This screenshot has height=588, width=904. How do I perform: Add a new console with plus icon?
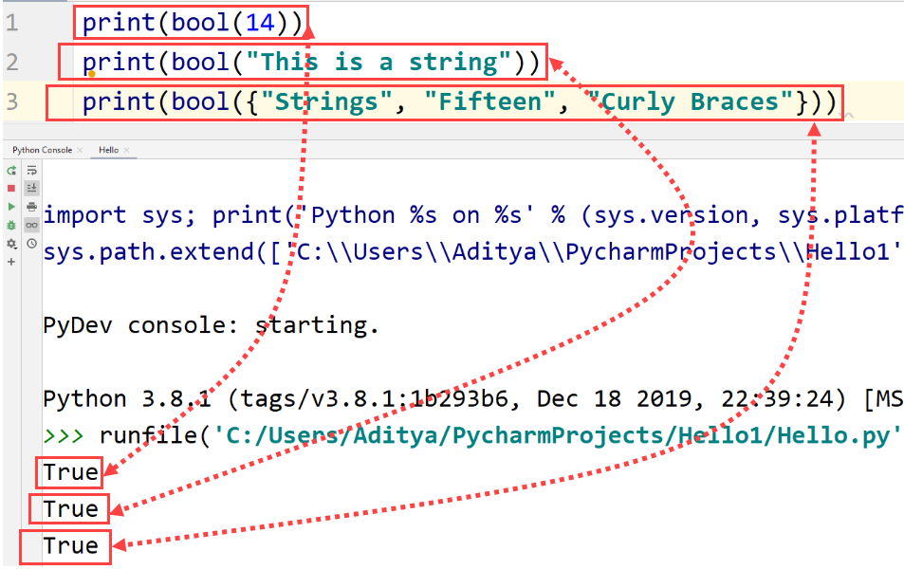(11, 262)
